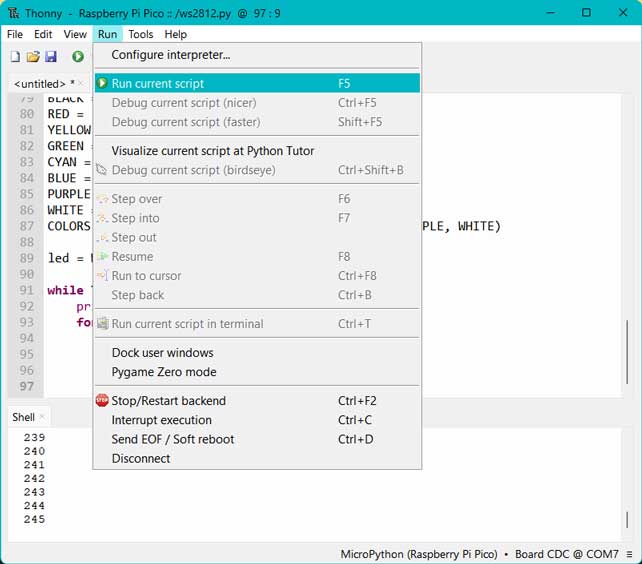Select Resume menu item

(x=257, y=256)
